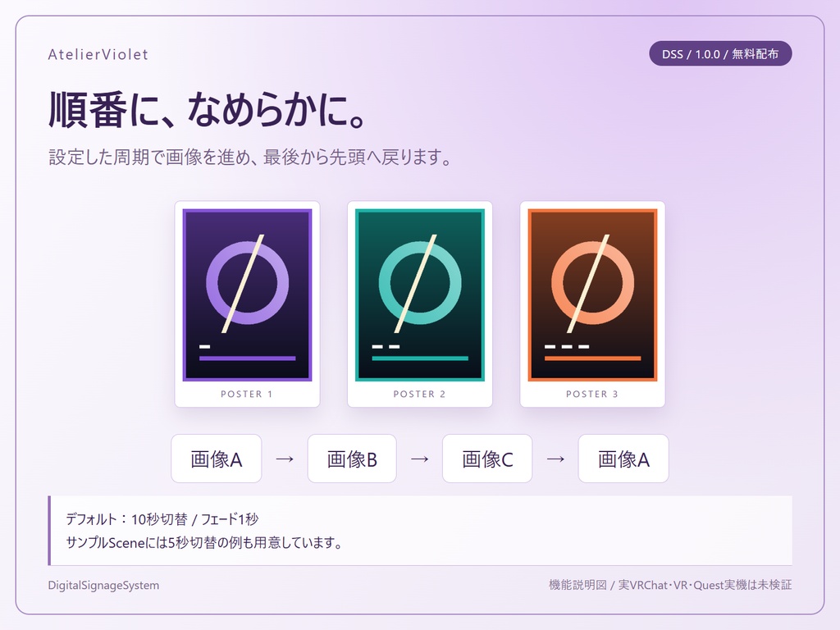Click the orange progress bar in Poster 3
The height and width of the screenshot is (630, 840).
[x=593, y=358]
